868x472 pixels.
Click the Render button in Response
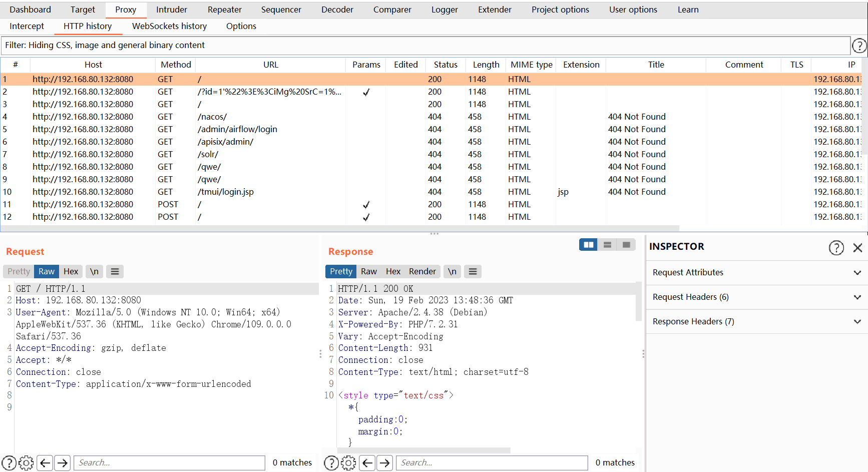(422, 271)
